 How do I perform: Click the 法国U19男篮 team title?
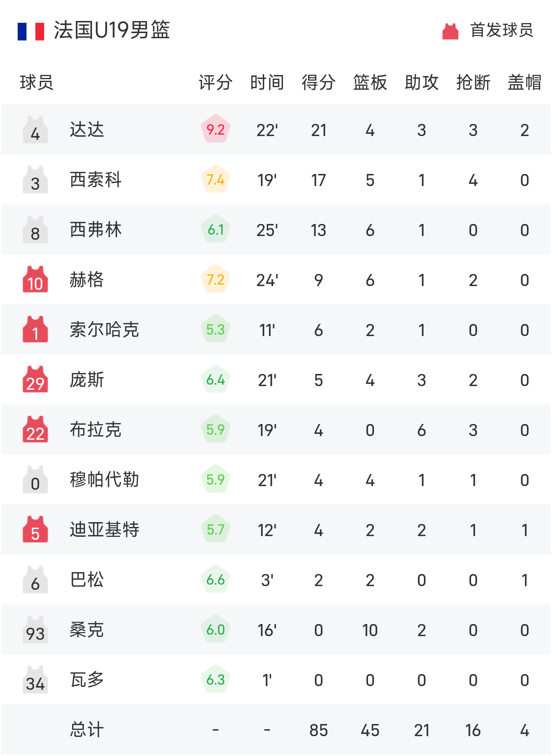(112, 30)
